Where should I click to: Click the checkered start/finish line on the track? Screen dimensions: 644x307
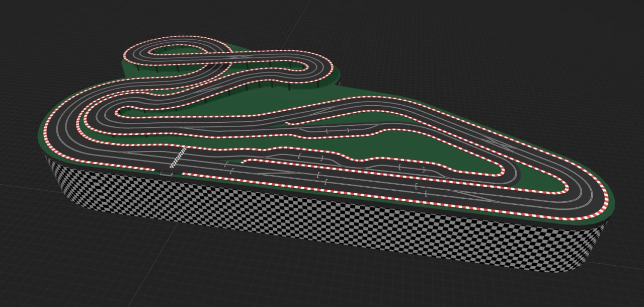click(178, 158)
